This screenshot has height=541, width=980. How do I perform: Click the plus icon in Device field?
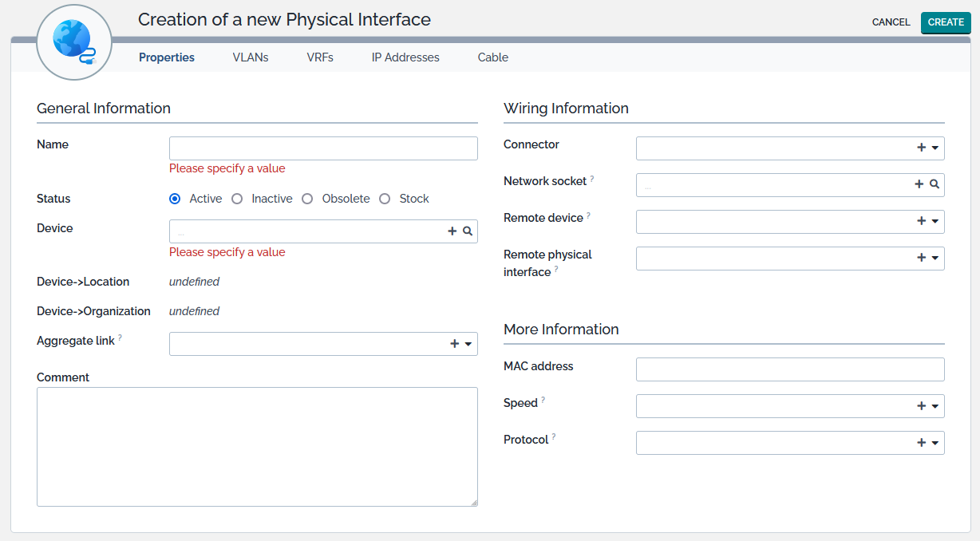point(452,231)
